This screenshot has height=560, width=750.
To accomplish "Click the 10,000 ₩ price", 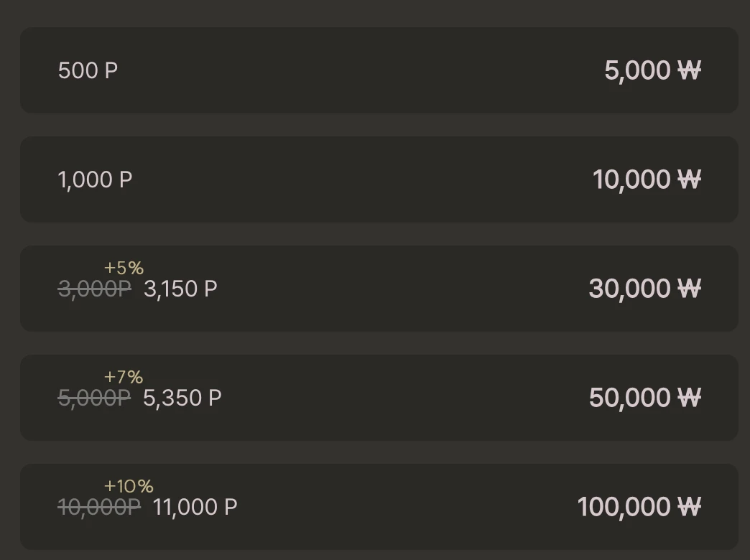I will pos(647,179).
